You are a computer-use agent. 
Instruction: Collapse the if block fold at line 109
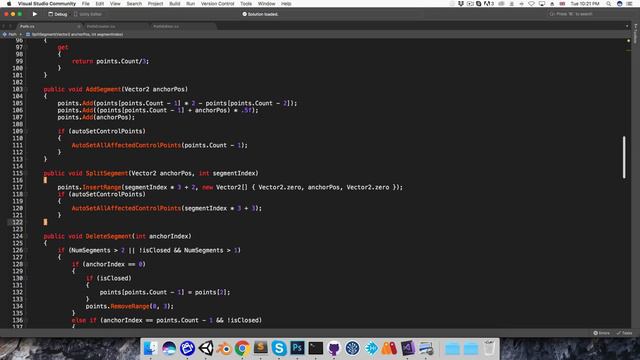pyautogui.click(x=27, y=131)
